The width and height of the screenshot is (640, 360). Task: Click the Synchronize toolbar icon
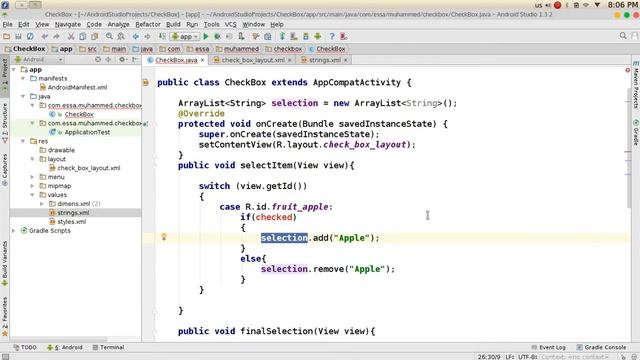(30, 37)
